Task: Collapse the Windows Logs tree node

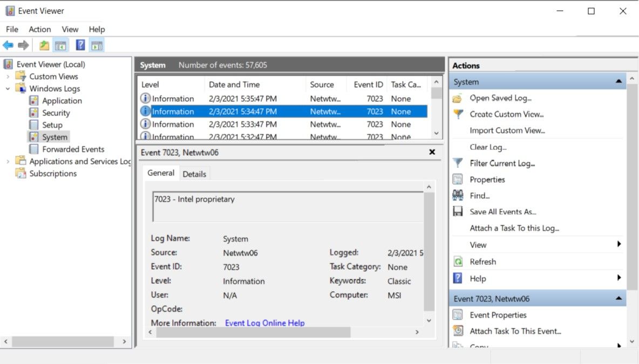Action: click(8, 88)
